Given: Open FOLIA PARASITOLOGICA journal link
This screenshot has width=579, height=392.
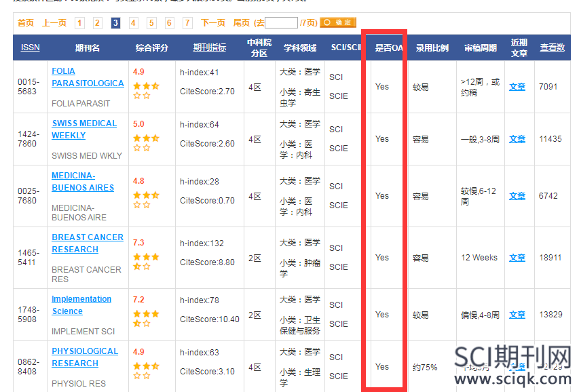Looking at the screenshot, I should [88, 77].
